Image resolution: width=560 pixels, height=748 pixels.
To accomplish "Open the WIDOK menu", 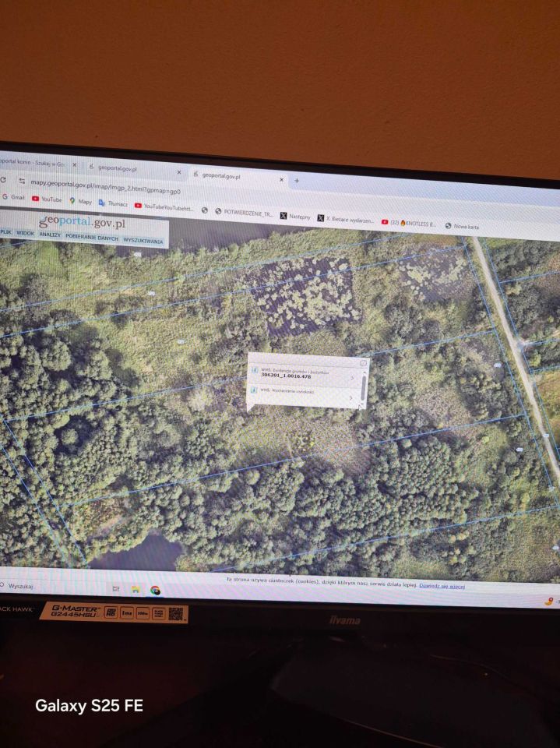I will (x=25, y=233).
